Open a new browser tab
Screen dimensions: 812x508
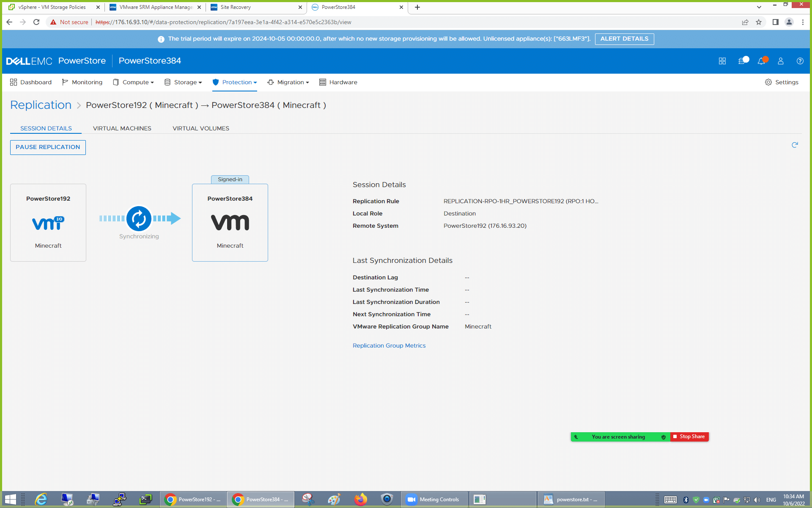(417, 7)
